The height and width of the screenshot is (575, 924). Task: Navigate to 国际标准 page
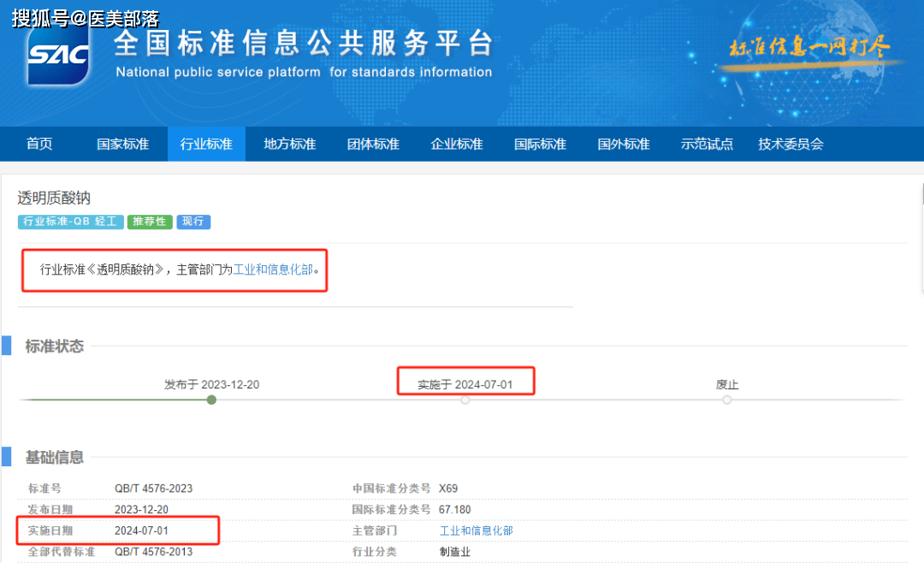coord(540,144)
